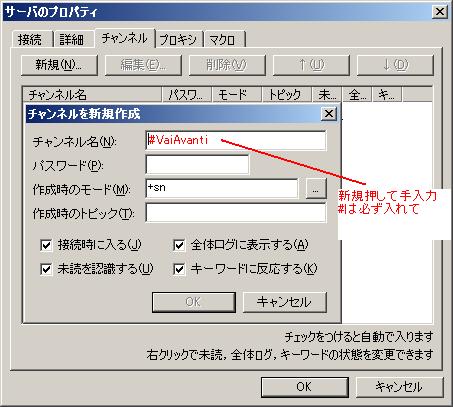
Task: Open the 詳細 tab
Action: coord(72,40)
